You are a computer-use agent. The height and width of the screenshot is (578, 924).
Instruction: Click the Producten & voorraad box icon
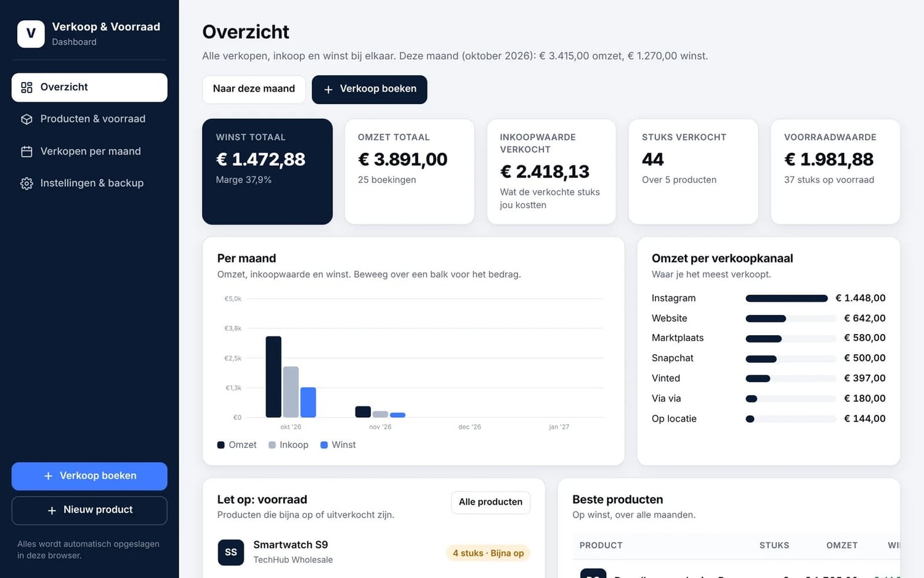pos(26,119)
